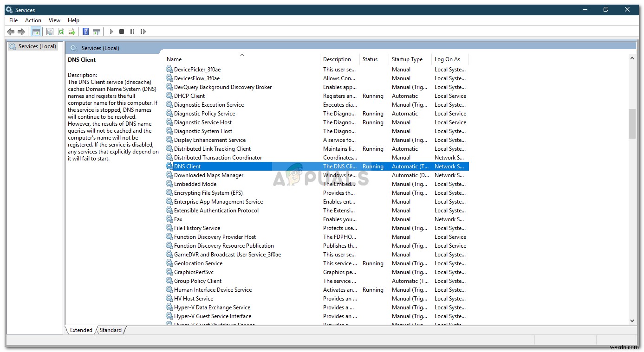Switch to the Standard tab
The height and width of the screenshot is (352, 644).
tap(111, 330)
